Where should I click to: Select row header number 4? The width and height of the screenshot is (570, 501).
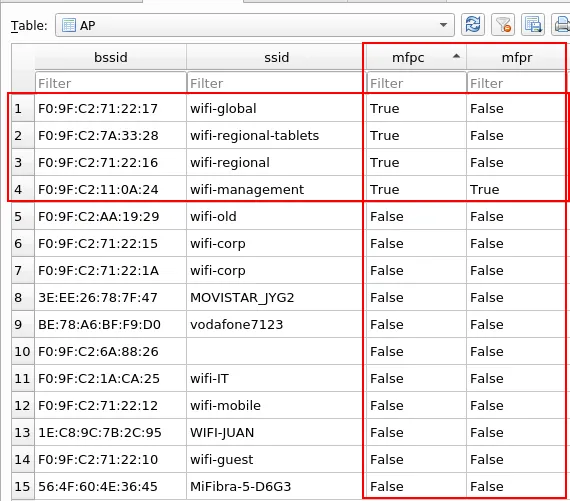(x=23, y=189)
